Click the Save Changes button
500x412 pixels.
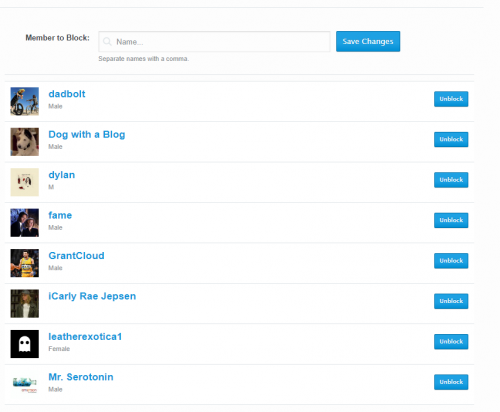(x=368, y=41)
